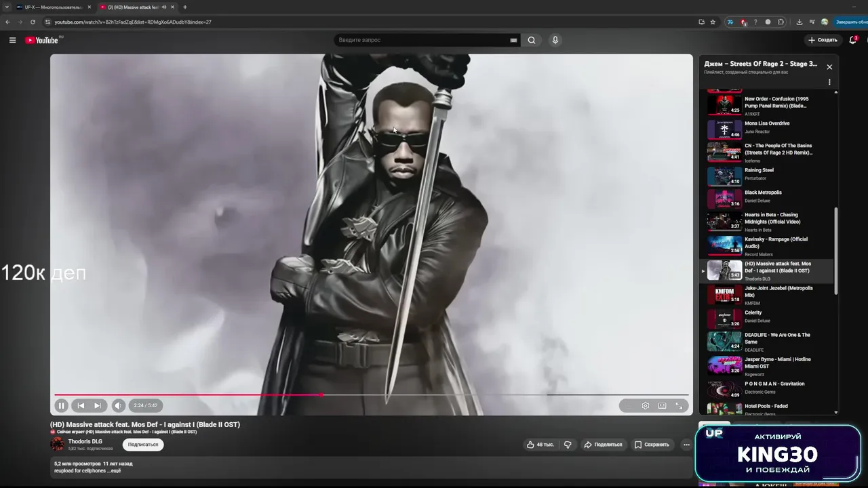Image resolution: width=868 pixels, height=488 pixels.
Task: Open browser downloads icon
Action: click(x=800, y=22)
